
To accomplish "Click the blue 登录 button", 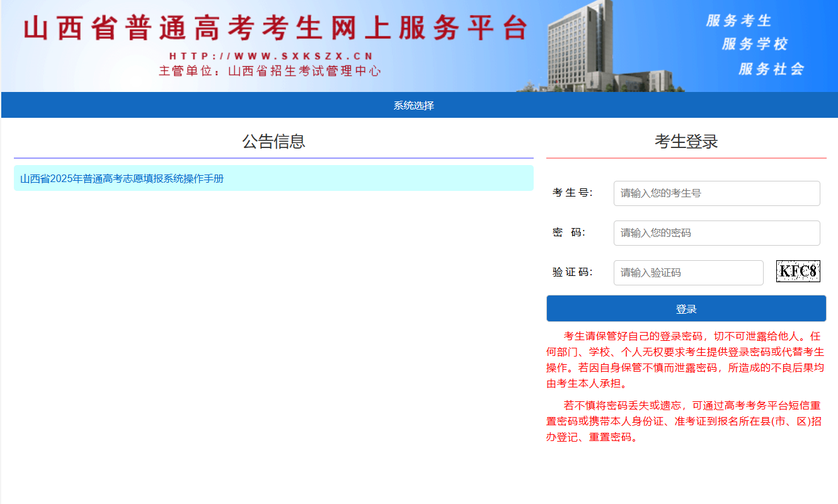I will [686, 309].
